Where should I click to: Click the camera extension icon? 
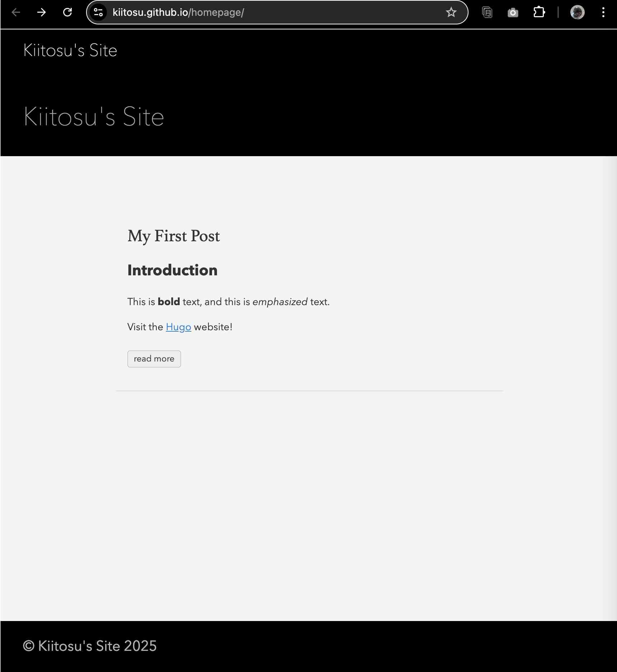[513, 13]
